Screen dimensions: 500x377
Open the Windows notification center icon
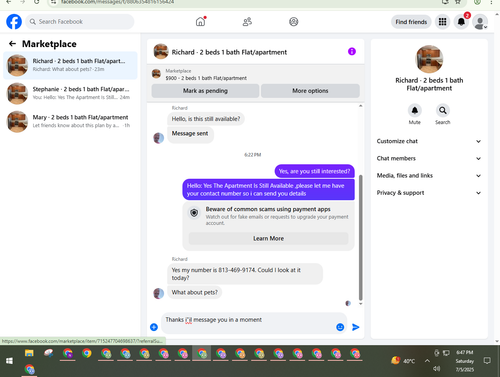click(x=487, y=361)
